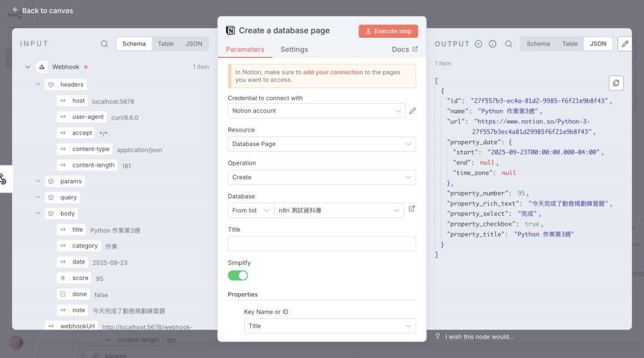
Task: Open the From list mode dropdown
Action: tap(251, 210)
